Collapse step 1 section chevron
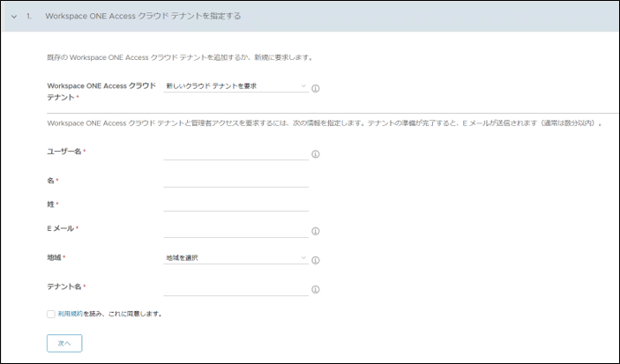Image resolution: width=620 pixels, height=364 pixels. pos(14,17)
